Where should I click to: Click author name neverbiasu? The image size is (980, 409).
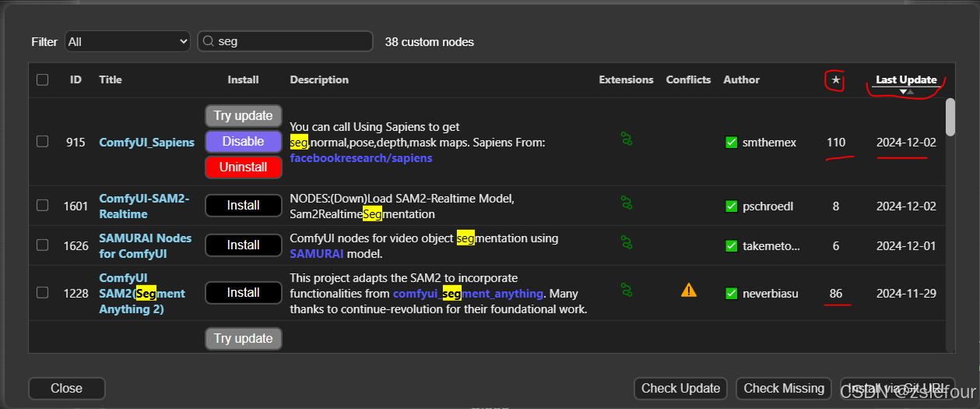771,294
